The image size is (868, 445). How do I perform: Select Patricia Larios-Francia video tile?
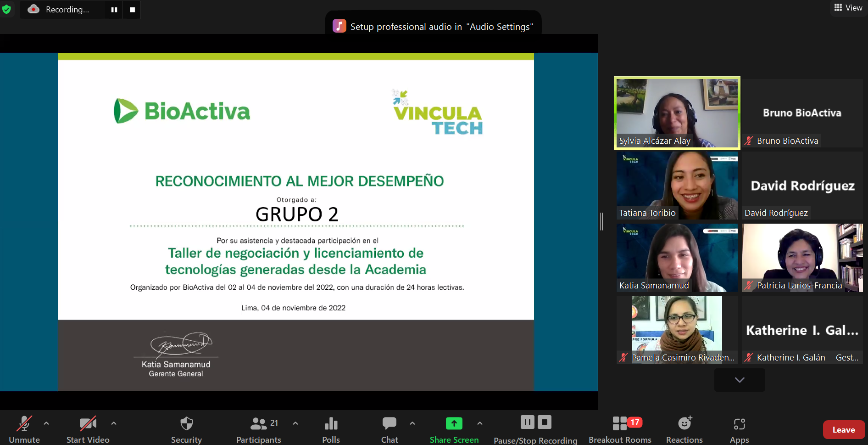click(802, 258)
